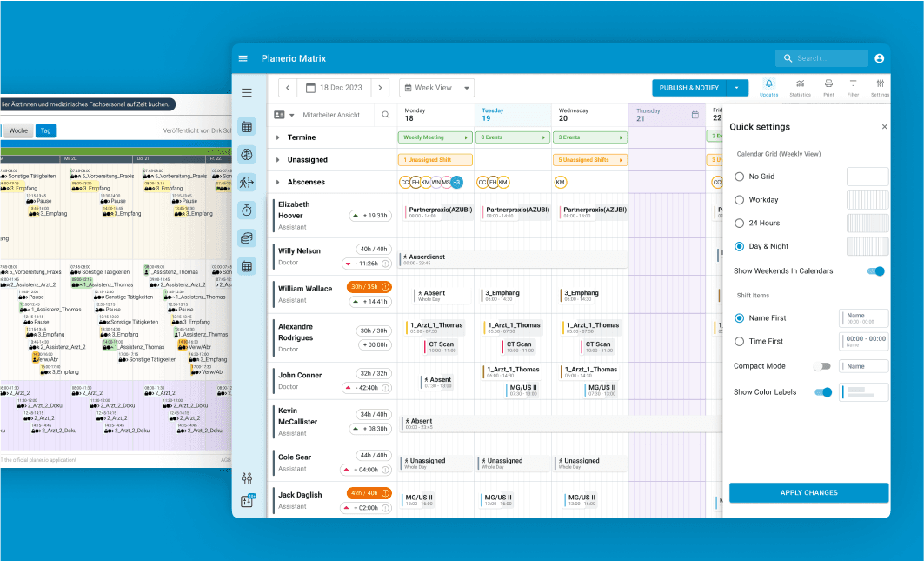This screenshot has height=561, width=924.
Task: Click the PUBLISH & NOTIFY button
Action: (689, 88)
